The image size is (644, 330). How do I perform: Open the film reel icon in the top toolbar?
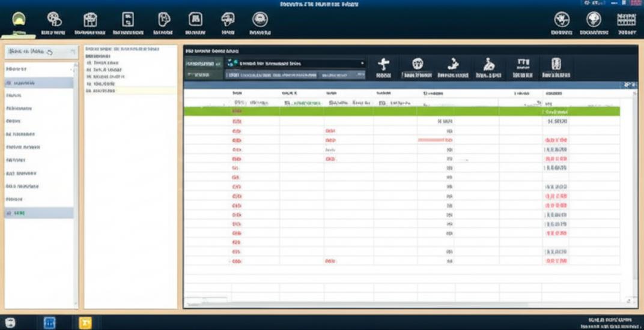54,20
